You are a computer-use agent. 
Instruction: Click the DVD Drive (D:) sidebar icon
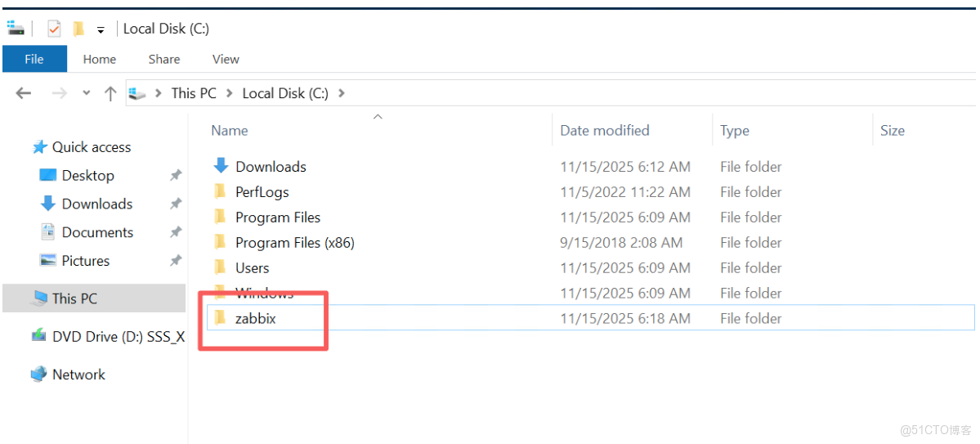(x=38, y=336)
